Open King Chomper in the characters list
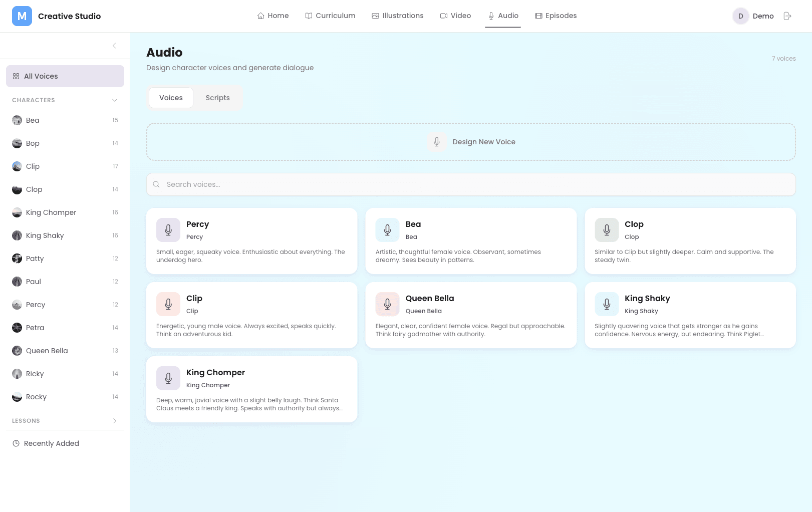This screenshot has width=812, height=512. [51, 212]
